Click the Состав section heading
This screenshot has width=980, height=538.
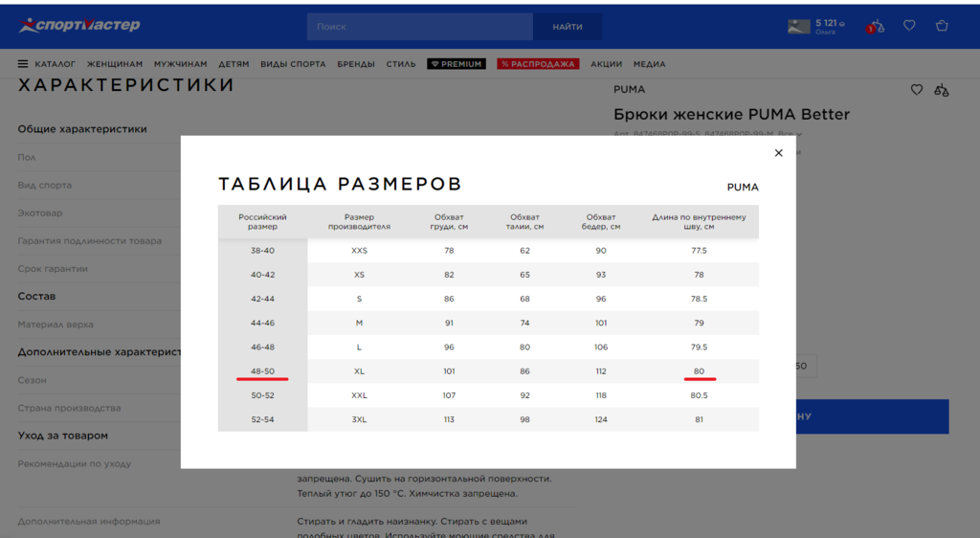coord(36,296)
